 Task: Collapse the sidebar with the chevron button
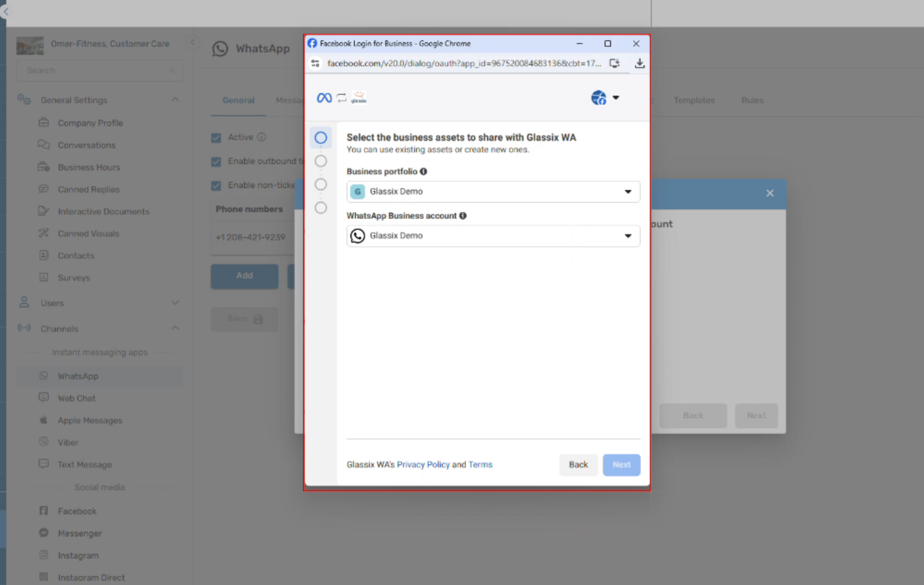[x=192, y=42]
